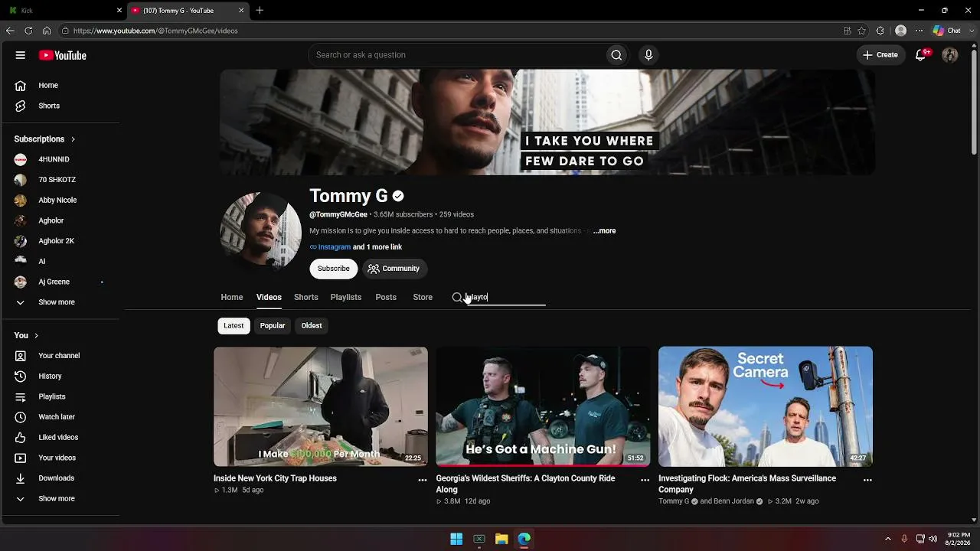Open the Create menu
The image size is (980, 551).
(880, 55)
